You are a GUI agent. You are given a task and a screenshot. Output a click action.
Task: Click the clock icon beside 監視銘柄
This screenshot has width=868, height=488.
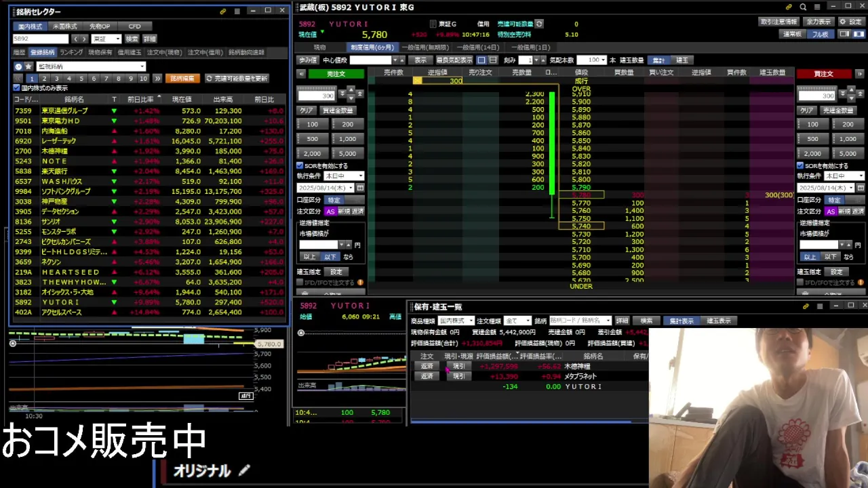tap(18, 66)
